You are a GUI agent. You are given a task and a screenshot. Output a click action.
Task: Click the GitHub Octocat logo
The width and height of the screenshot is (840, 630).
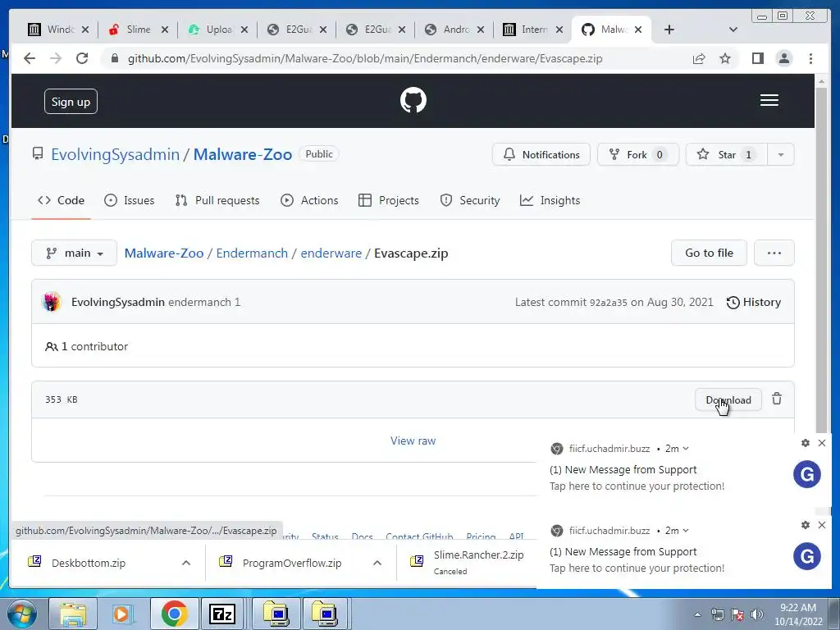coord(413,100)
